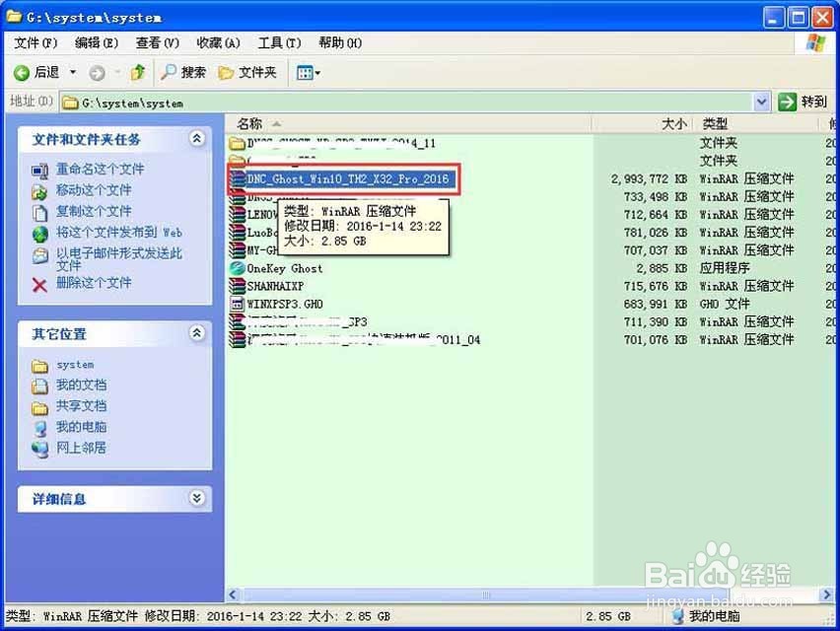Open the Back button history dropdown arrow

tap(73, 72)
